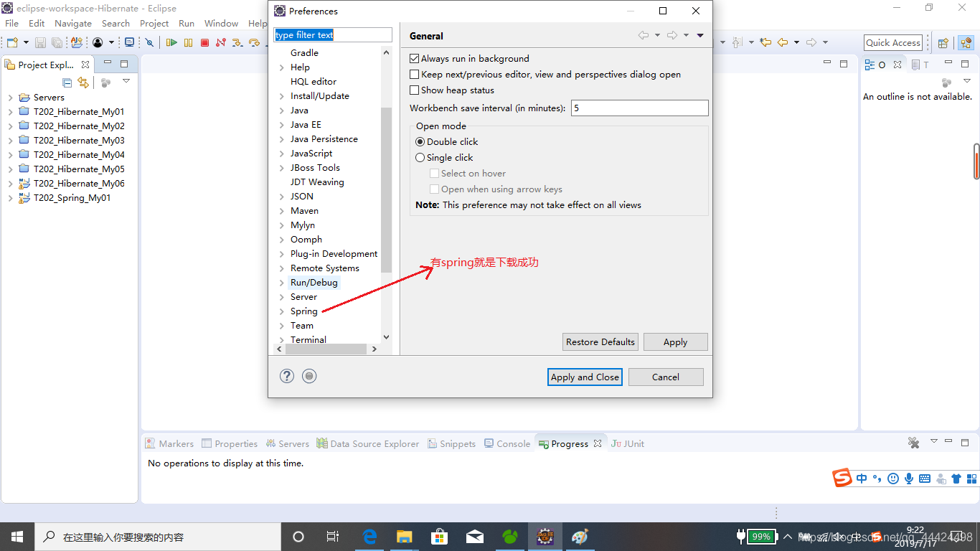
Task: Expand T202_Spring_My01 project
Action: click(10, 198)
